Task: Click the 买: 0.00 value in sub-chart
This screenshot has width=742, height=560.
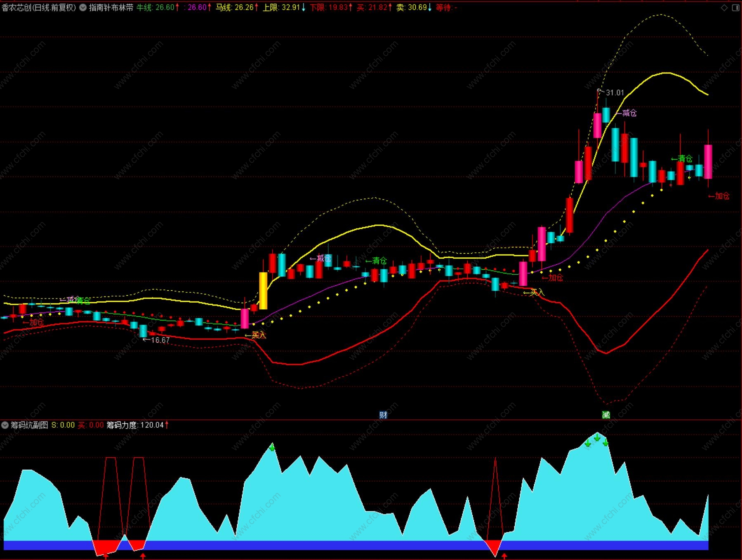Action: [91, 425]
